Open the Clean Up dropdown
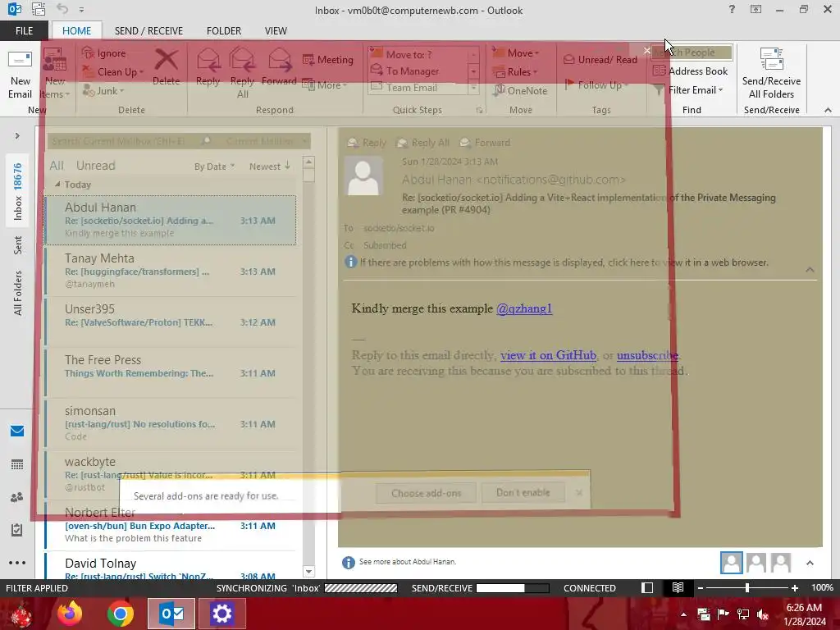This screenshot has width=840, height=630. coord(113,72)
